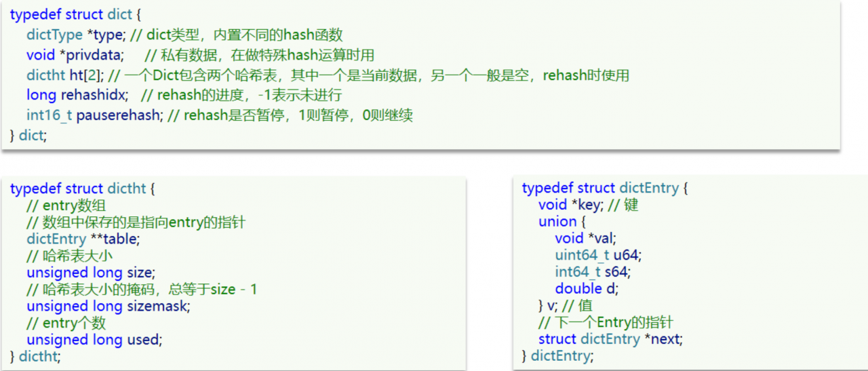Screen dimensions: 868x371
Task: Click the closing '} dictht;' line
Action: tap(35, 356)
